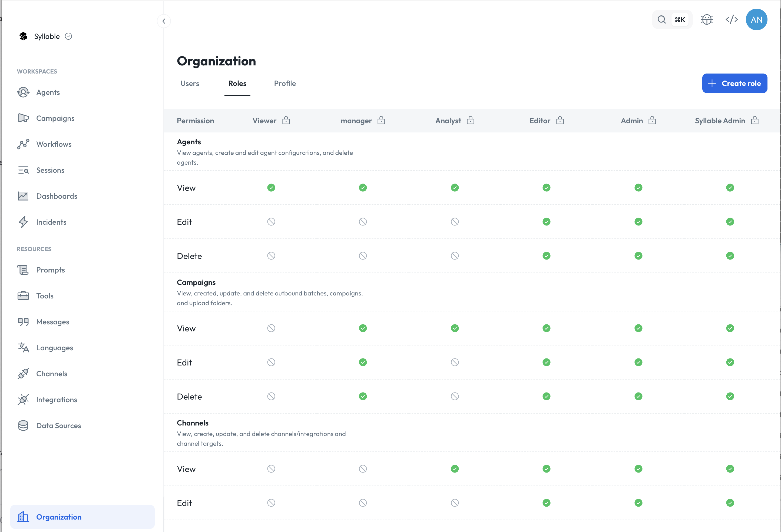
Task: Click the Agents permission section title
Action: [189, 142]
